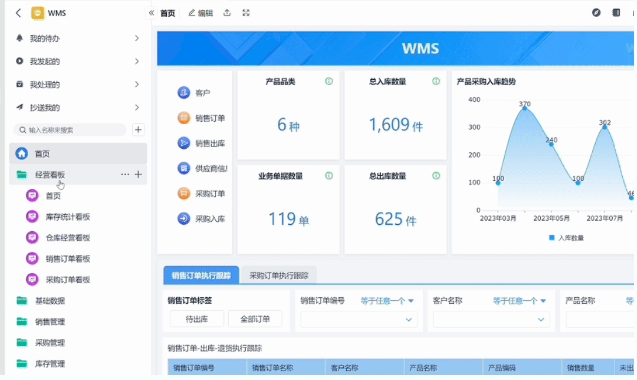Open the 客户名称 等于任意一个 condition dropdown
The width and height of the screenshot is (637, 380).
click(519, 301)
